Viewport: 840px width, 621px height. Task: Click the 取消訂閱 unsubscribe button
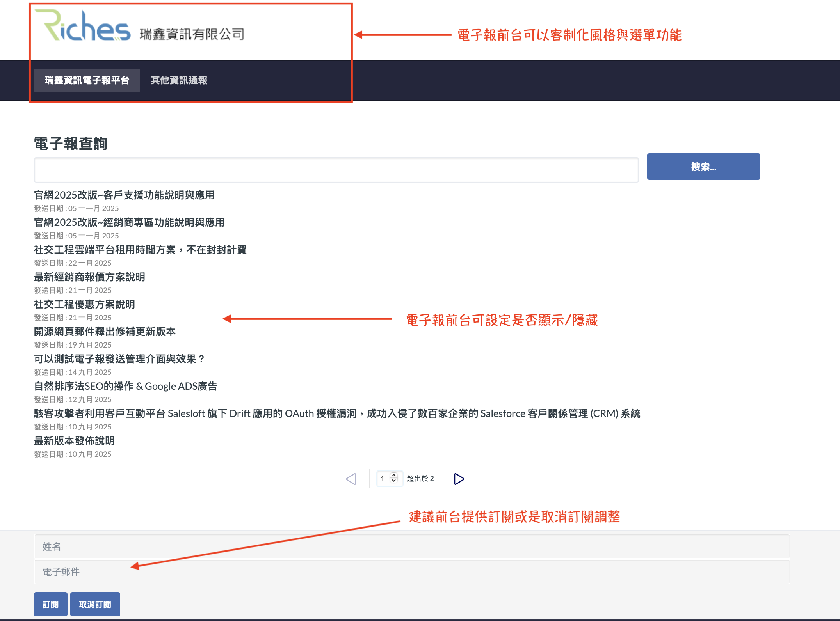(95, 604)
